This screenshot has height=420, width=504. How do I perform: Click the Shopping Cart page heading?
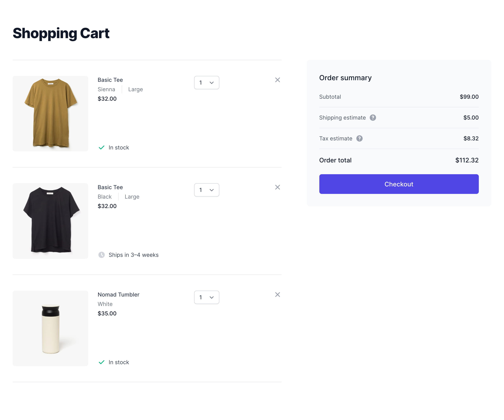point(61,33)
